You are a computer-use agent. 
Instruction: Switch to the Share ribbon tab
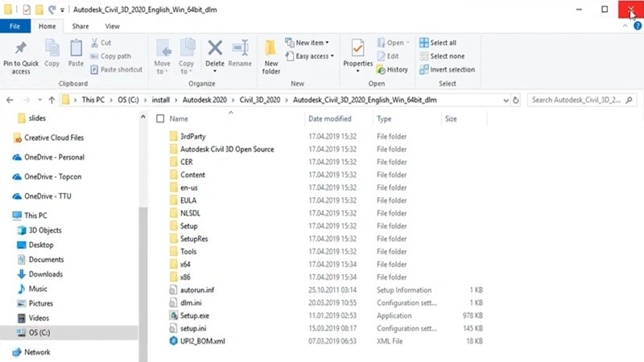click(x=80, y=27)
